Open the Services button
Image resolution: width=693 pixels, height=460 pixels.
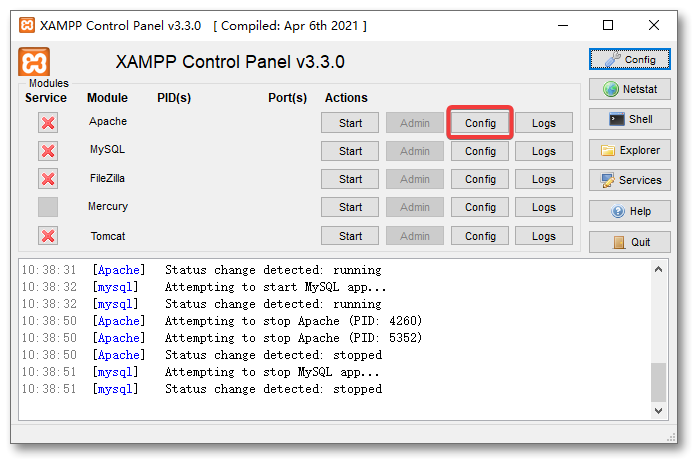pos(629,180)
